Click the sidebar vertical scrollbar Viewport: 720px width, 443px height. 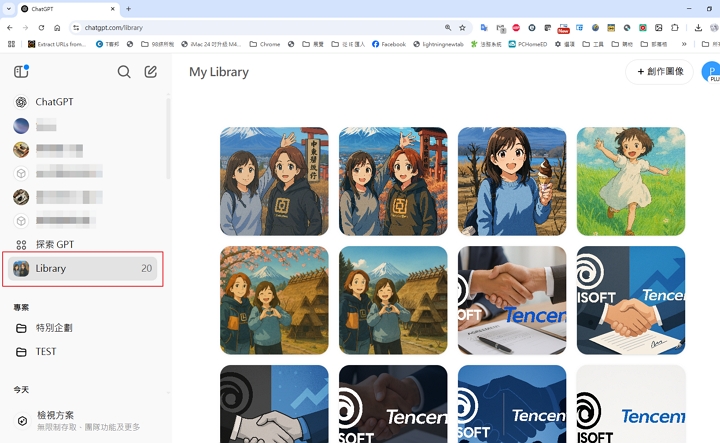click(x=169, y=138)
